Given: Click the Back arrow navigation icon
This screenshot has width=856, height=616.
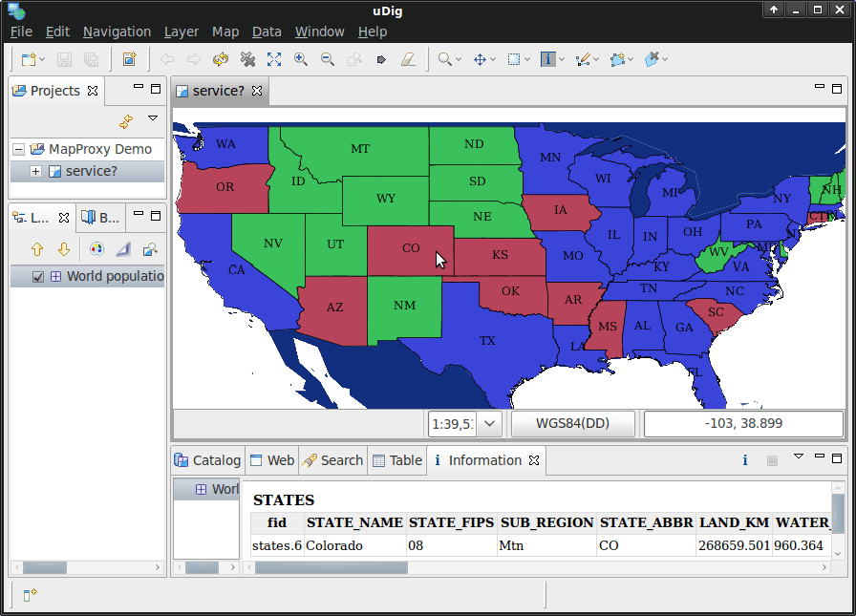Looking at the screenshot, I should (167, 59).
